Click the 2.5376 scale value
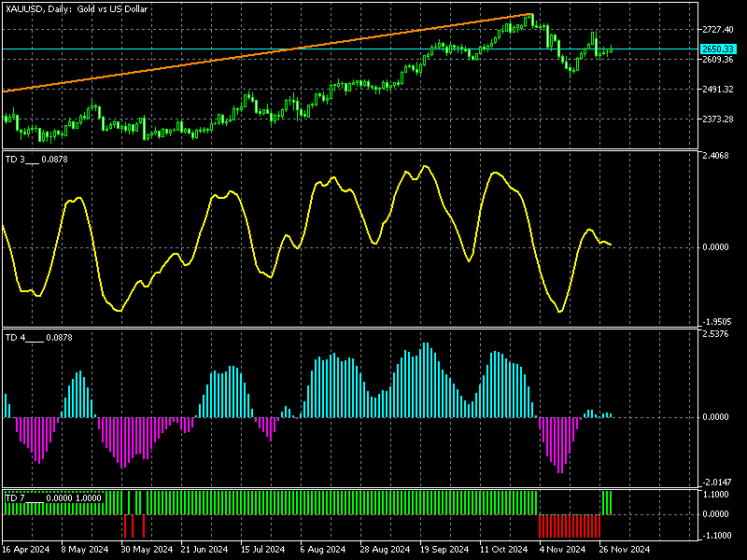This screenshot has width=747, height=560. (x=715, y=334)
